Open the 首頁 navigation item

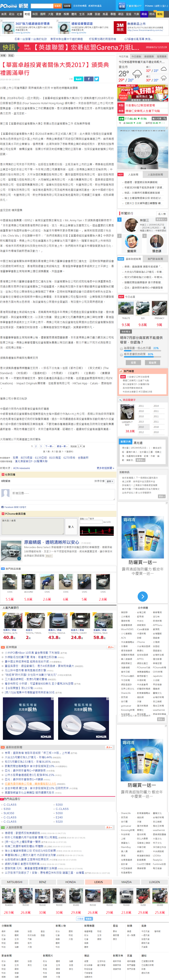point(4,14)
